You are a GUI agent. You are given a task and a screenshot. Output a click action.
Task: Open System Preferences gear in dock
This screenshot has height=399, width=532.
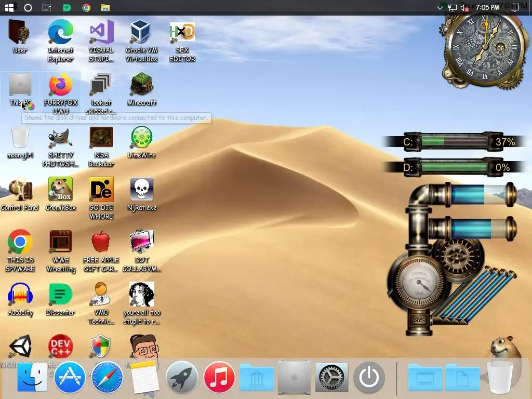[331, 377]
